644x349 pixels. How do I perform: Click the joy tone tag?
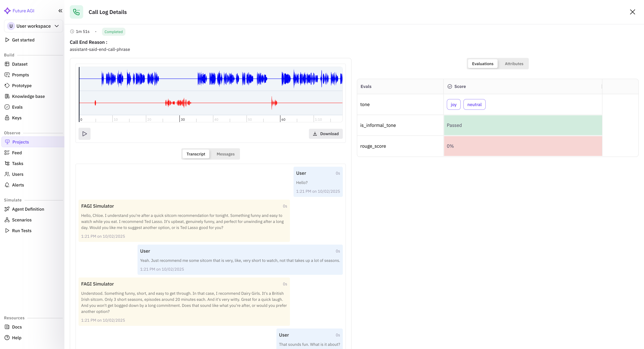click(x=453, y=105)
